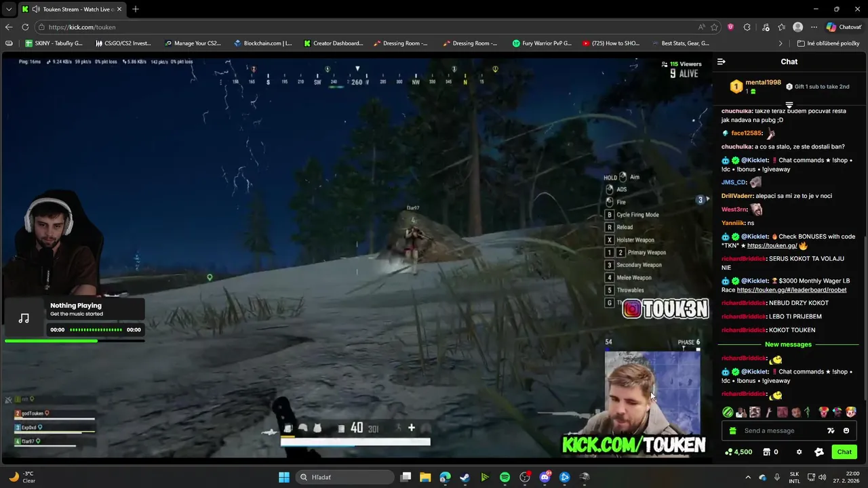Open the pink shield extension icon
Image resolution: width=868 pixels, height=488 pixels.
pos(730,27)
